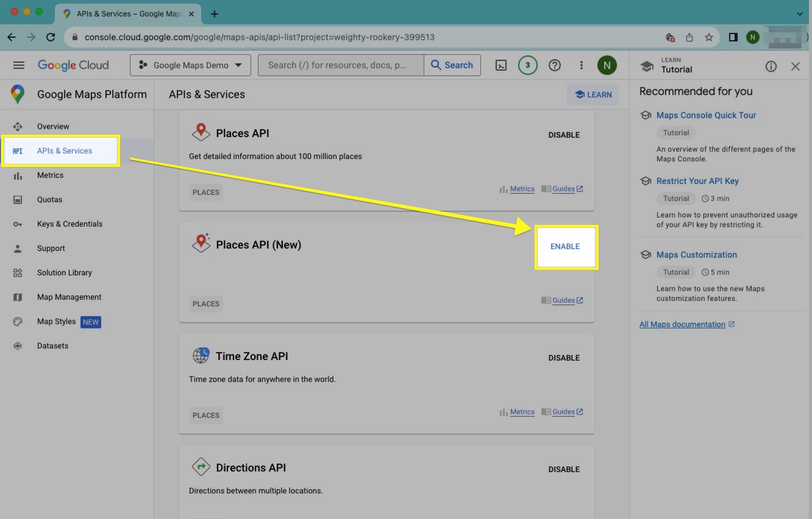Click the Places API (New) card icon
The image size is (812, 519).
(x=201, y=243)
